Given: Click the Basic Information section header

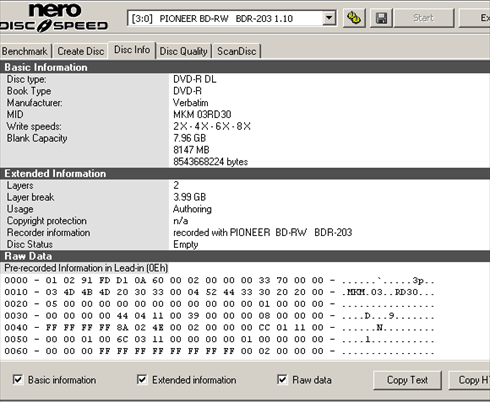Looking at the screenshot, I should (245, 67).
